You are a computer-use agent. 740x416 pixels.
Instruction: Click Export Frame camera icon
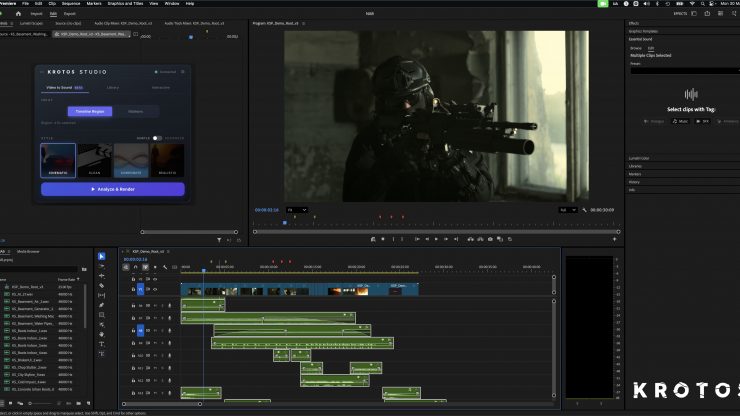[x=490, y=239]
